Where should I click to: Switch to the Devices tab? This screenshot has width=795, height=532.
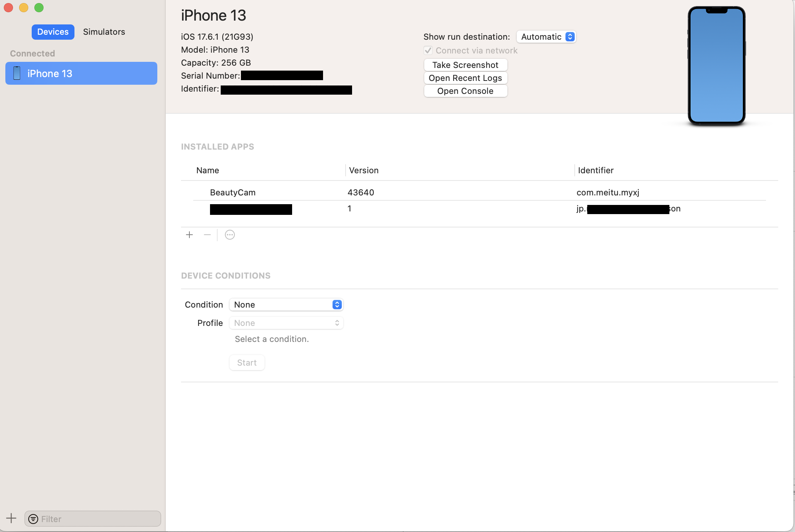(x=53, y=32)
